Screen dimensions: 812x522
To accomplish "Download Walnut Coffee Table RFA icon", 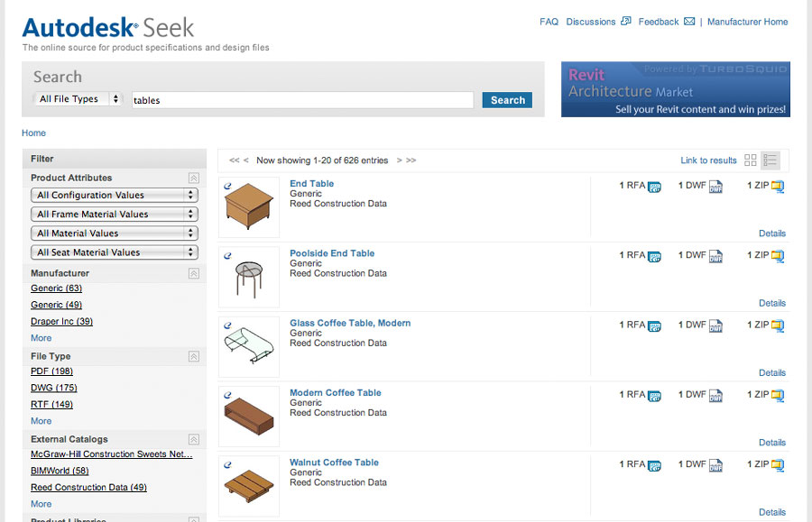I will tap(655, 465).
